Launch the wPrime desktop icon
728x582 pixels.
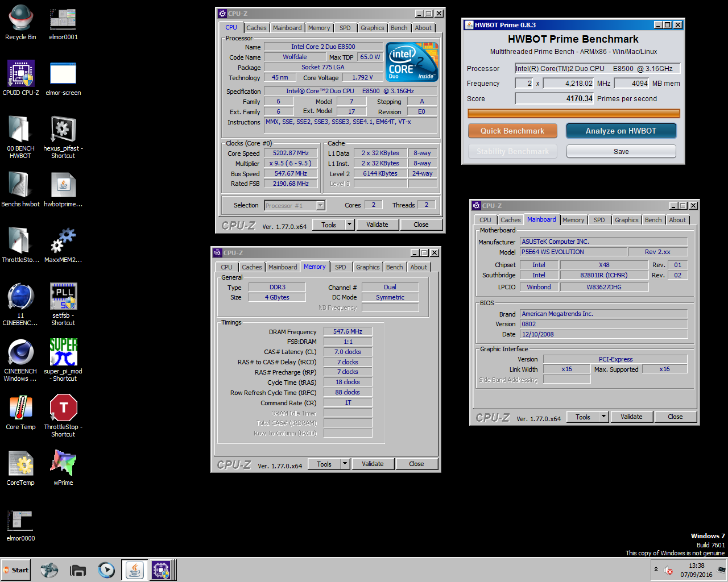tap(63, 468)
